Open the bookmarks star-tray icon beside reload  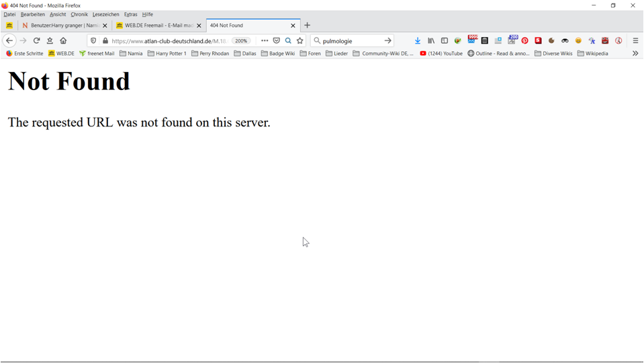pyautogui.click(x=50, y=41)
